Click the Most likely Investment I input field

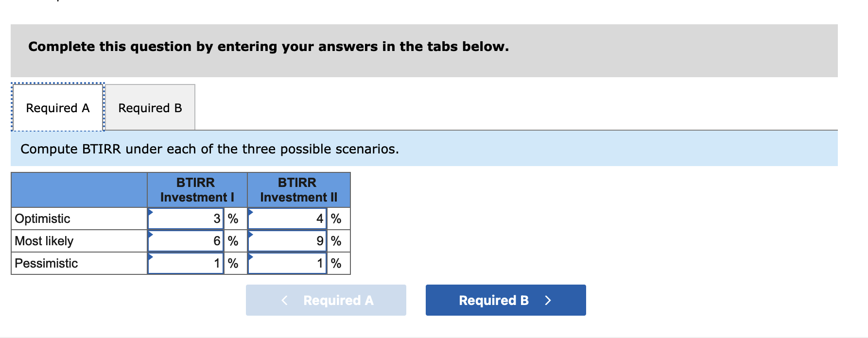185,241
